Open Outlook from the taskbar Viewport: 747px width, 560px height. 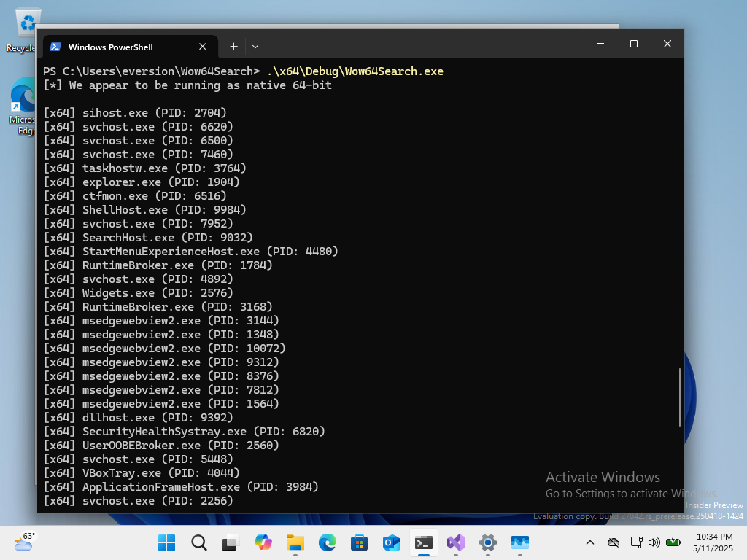(x=392, y=542)
